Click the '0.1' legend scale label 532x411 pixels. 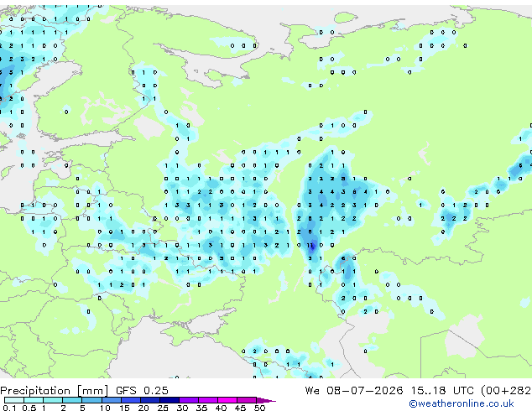click(x=9, y=408)
